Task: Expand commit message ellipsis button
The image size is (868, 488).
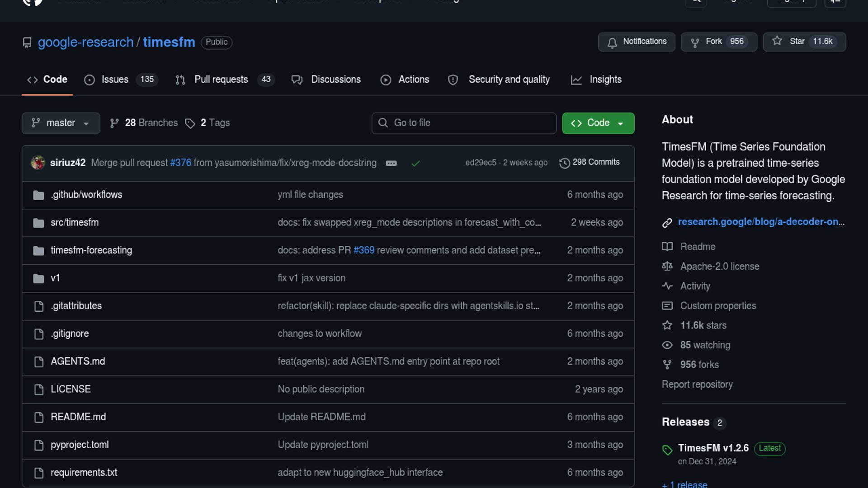Action: (391, 164)
